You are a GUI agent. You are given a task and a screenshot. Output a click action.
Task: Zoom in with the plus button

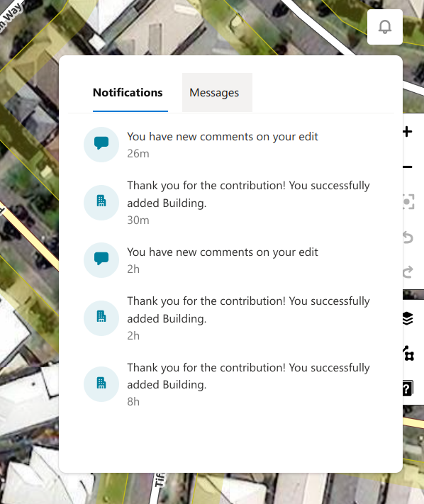pyautogui.click(x=407, y=131)
